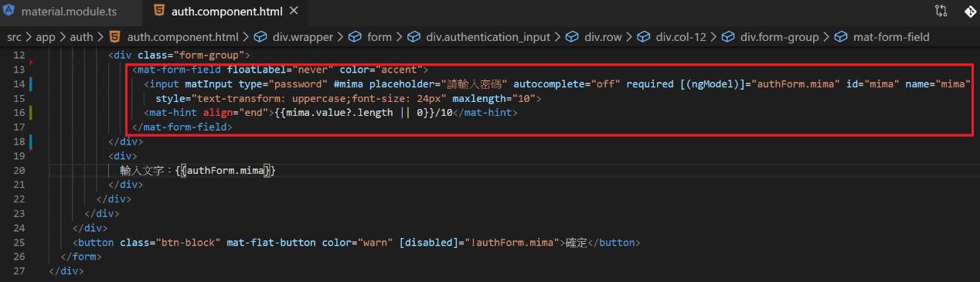
Task: Click the maxlength="10" attribute
Action: click(x=494, y=99)
